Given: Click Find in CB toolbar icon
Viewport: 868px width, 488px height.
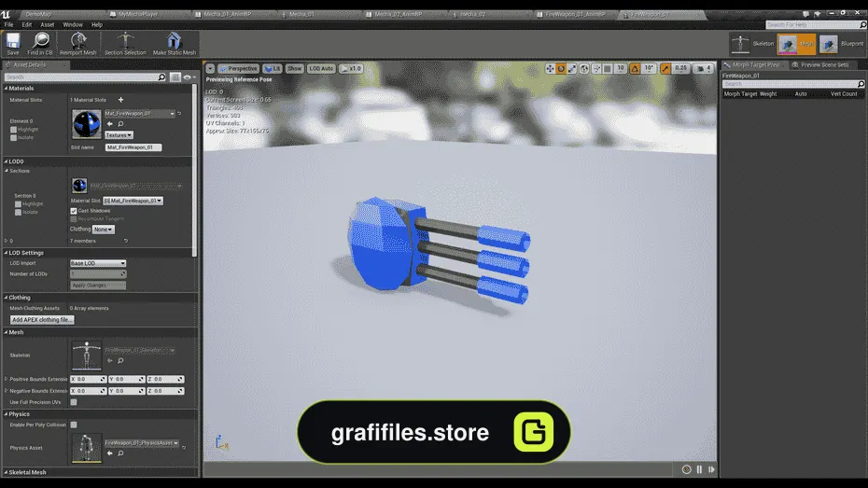Looking at the screenshot, I should (40, 44).
